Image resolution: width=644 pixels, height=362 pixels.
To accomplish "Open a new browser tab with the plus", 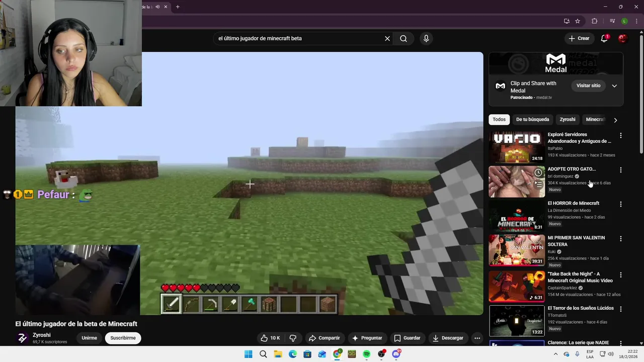I will pyautogui.click(x=178, y=7).
